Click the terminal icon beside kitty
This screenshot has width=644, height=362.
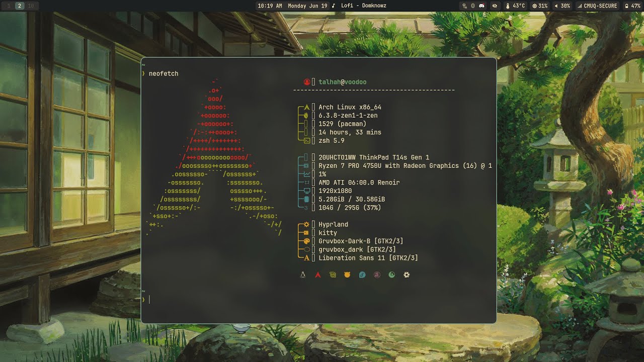tap(306, 233)
